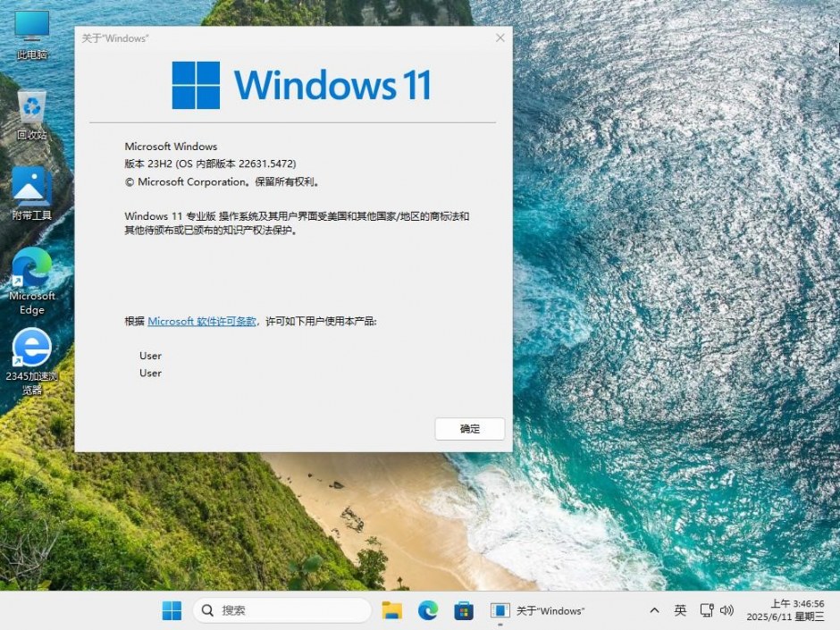Click the second User name entry
This screenshot has height=630, width=840.
point(150,373)
